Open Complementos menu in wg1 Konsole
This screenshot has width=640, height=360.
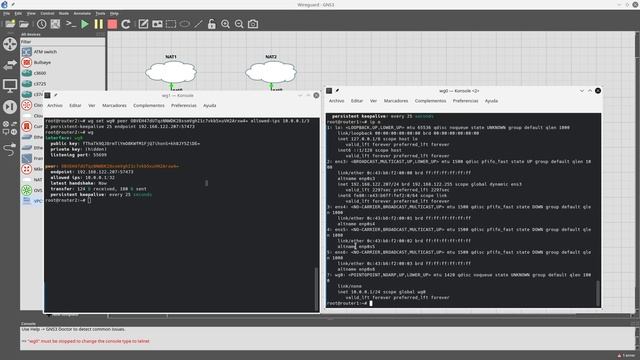pos(149,105)
